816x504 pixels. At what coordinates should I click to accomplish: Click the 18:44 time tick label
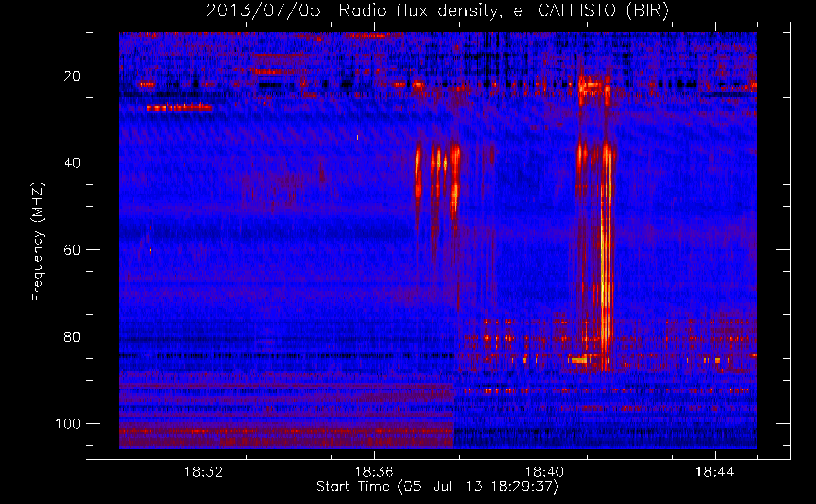715,472
